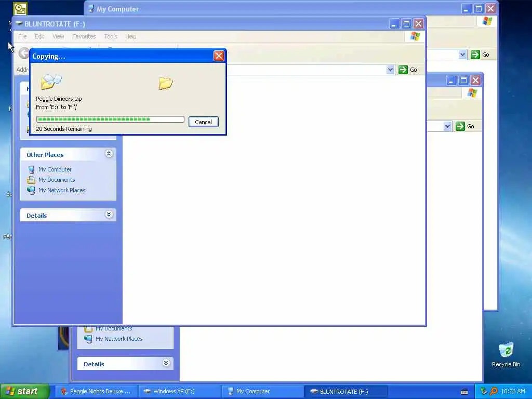Expand the Details panel in BLUNTROTATE window
The height and width of the screenshot is (399, 532).
(109, 215)
